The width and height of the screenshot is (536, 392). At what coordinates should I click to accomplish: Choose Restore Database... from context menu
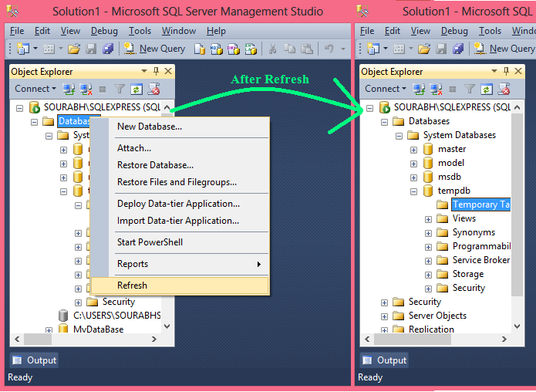pyautogui.click(x=180, y=165)
